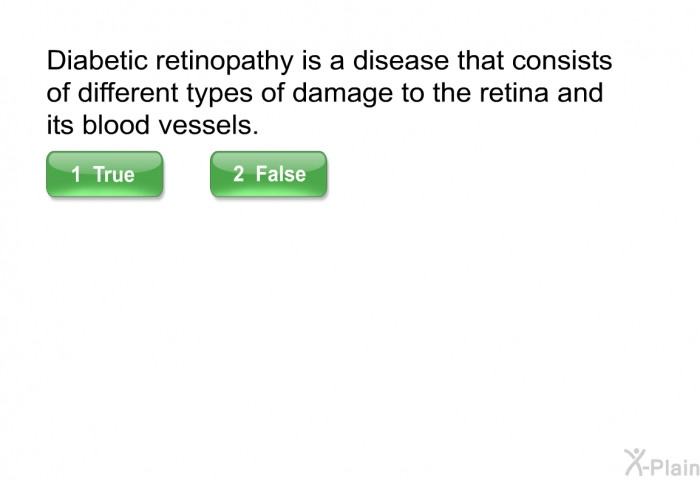Answer True to the diabetic retinopathy question

[x=104, y=174]
